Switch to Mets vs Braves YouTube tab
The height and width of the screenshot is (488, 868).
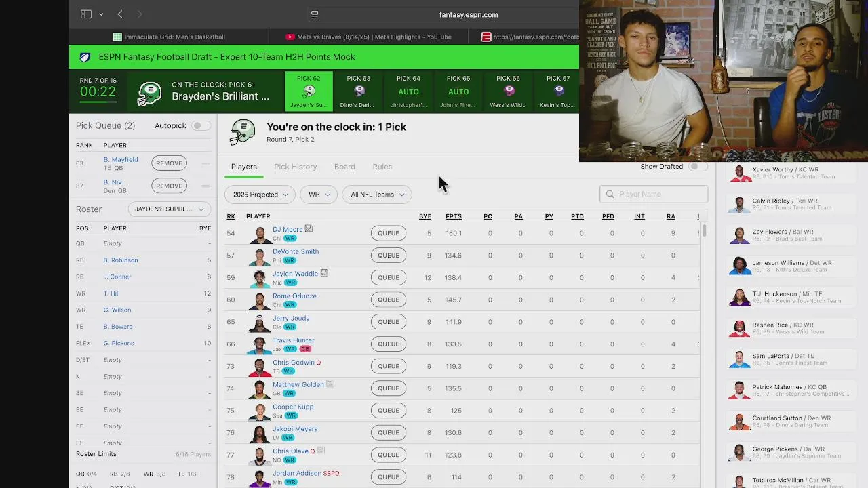(368, 37)
